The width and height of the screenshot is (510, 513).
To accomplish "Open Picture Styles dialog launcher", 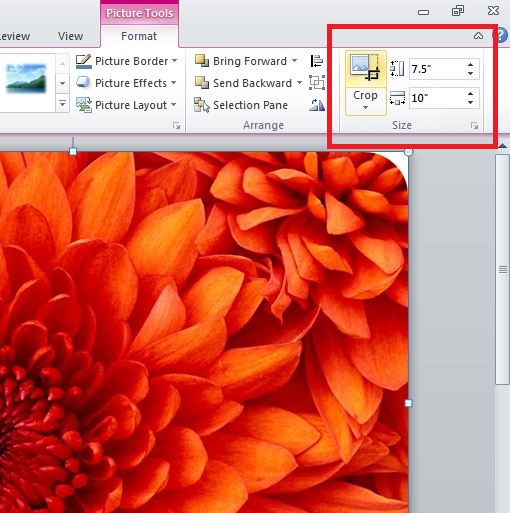I will (x=176, y=126).
